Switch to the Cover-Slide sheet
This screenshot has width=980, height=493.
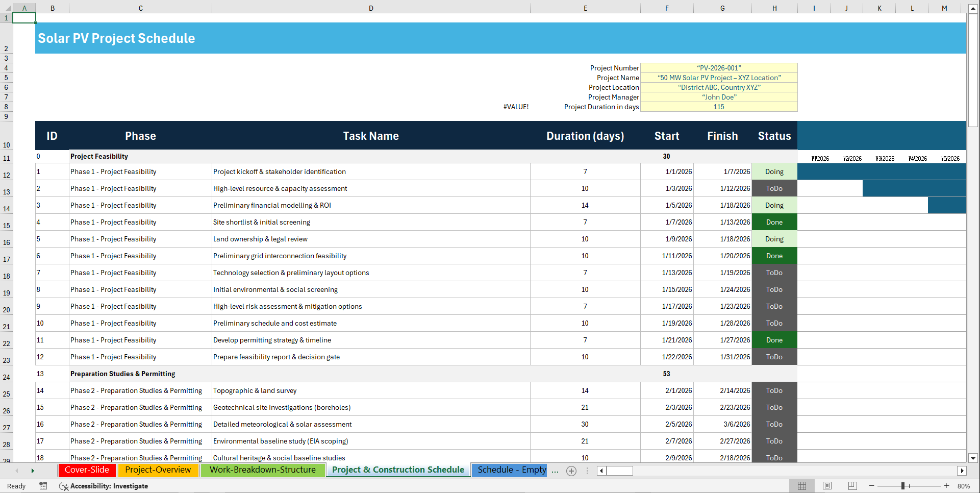[87, 470]
